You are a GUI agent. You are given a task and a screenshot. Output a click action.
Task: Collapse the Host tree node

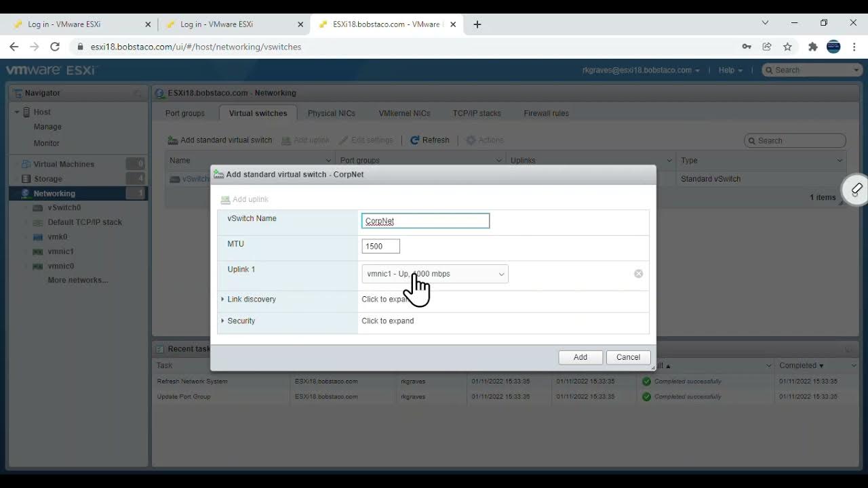(x=17, y=112)
